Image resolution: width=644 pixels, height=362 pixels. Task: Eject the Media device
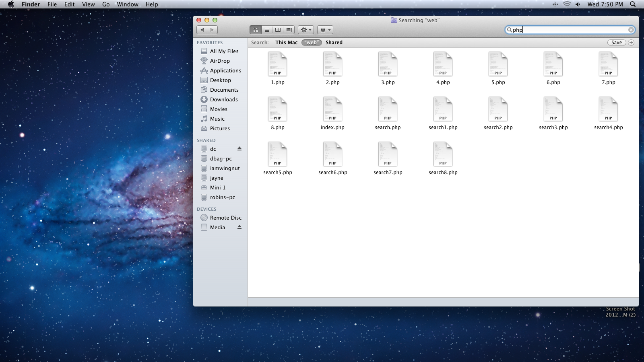click(239, 227)
